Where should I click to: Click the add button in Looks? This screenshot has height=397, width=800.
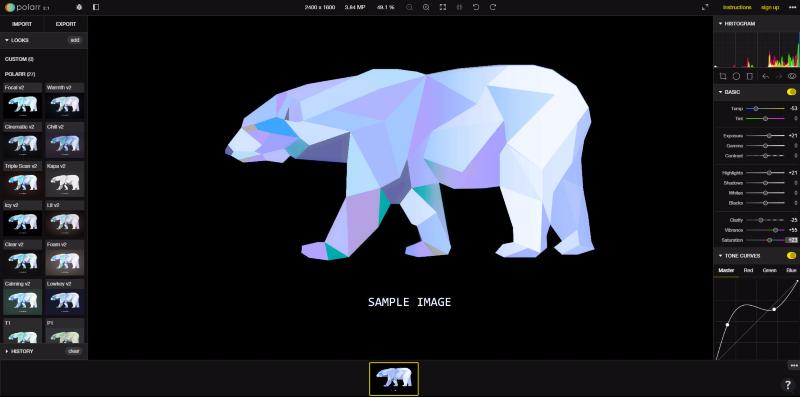pos(75,40)
